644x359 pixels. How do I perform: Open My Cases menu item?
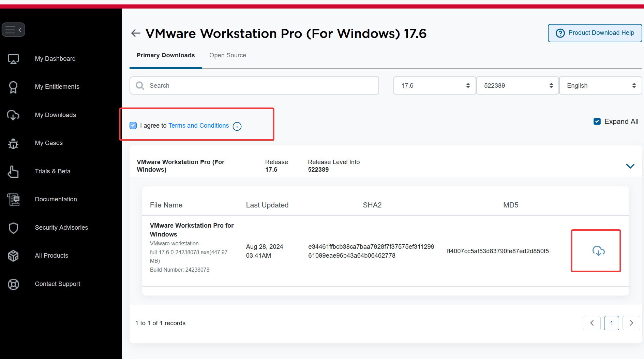(49, 143)
